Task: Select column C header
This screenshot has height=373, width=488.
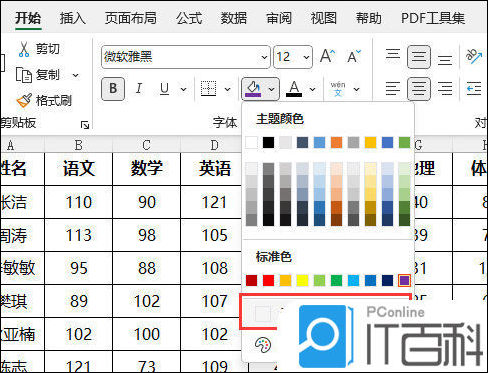Action: coord(147,145)
